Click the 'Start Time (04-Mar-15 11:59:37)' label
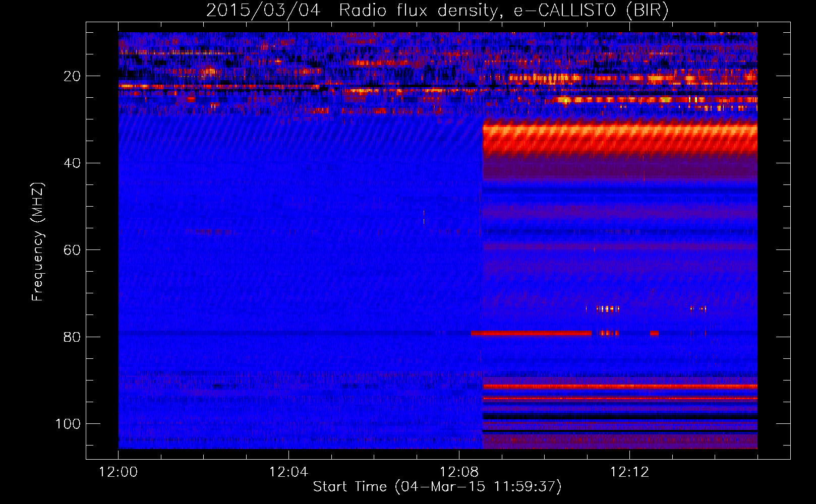Screen dimensions: 816x504 pos(437,487)
